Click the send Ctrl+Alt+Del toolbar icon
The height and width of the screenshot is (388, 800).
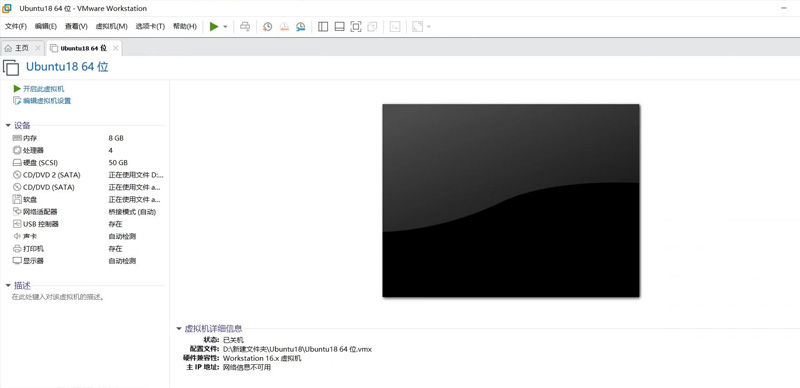245,27
